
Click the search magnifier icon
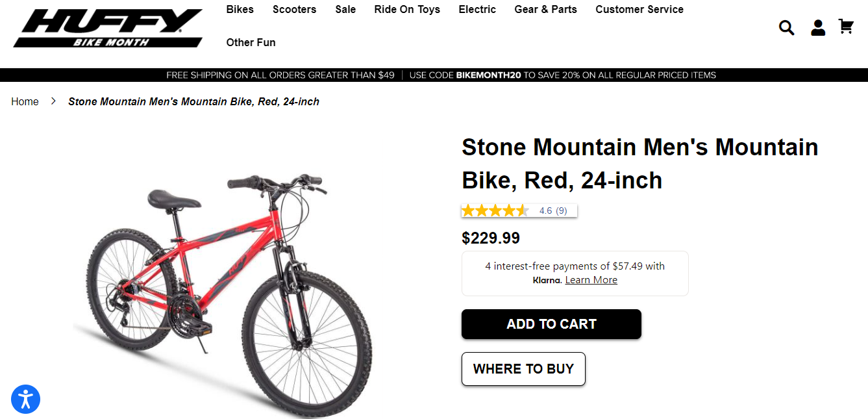tap(786, 27)
